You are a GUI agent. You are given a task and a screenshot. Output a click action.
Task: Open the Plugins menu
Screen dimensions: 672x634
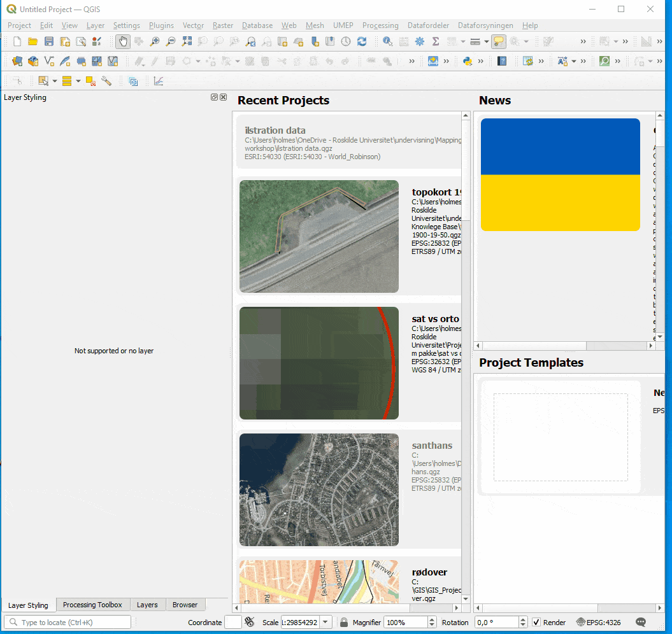click(161, 25)
